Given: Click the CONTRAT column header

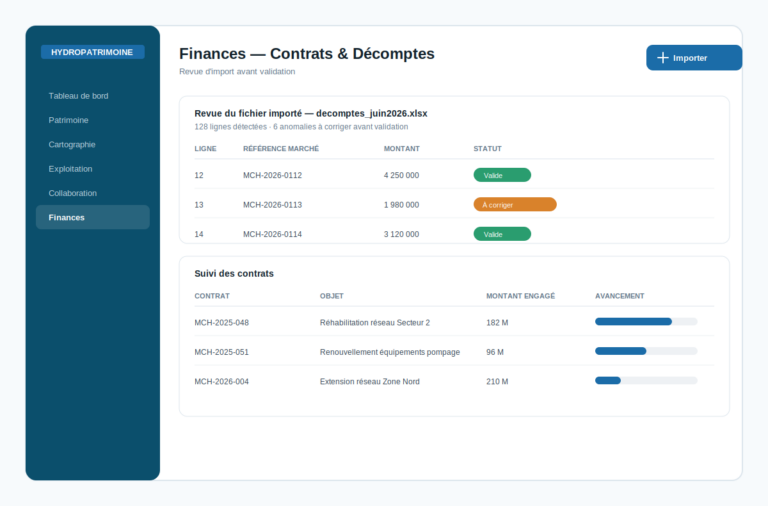Looking at the screenshot, I should (x=212, y=296).
